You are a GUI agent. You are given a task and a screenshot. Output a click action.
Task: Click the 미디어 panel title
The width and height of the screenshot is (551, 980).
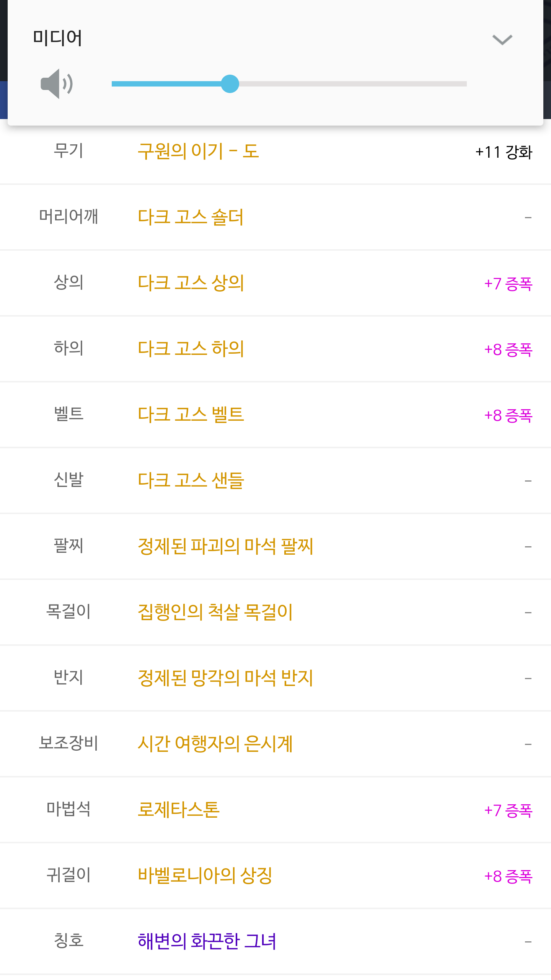57,38
